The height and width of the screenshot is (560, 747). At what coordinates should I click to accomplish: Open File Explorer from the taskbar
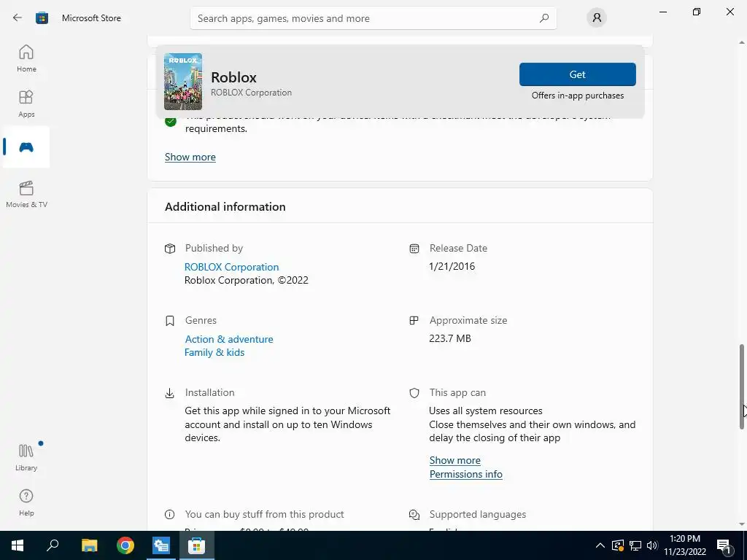pos(89,545)
